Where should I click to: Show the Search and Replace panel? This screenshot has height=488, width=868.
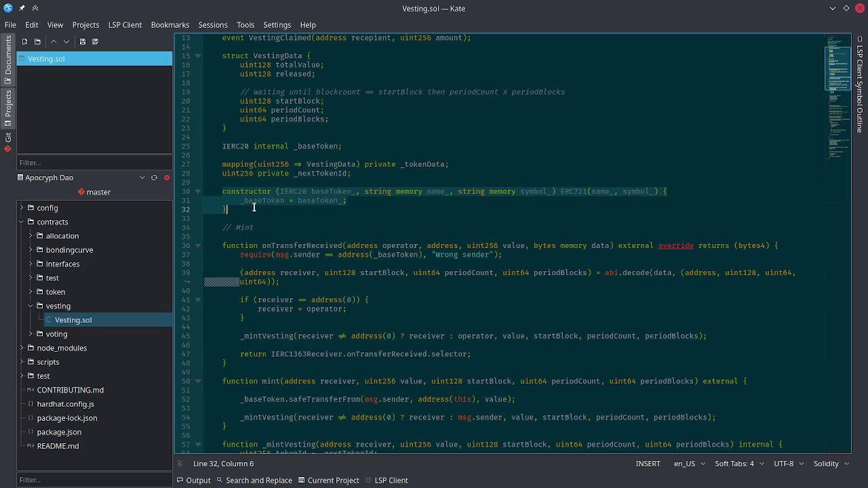click(254, 480)
